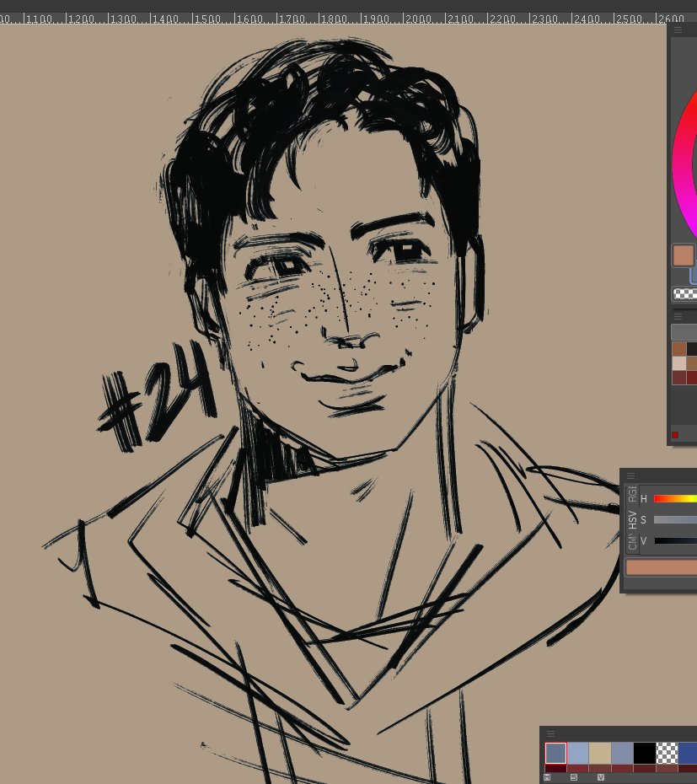Screen dimensions: 697x784
Task: Choose the dark maroon palette swatch, left column
Action: (678, 377)
